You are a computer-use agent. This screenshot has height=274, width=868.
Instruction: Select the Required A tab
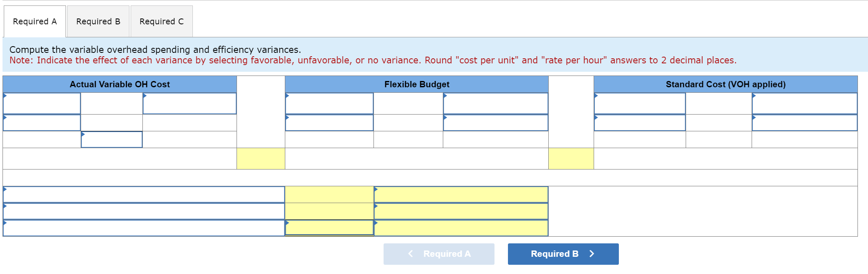tap(34, 21)
